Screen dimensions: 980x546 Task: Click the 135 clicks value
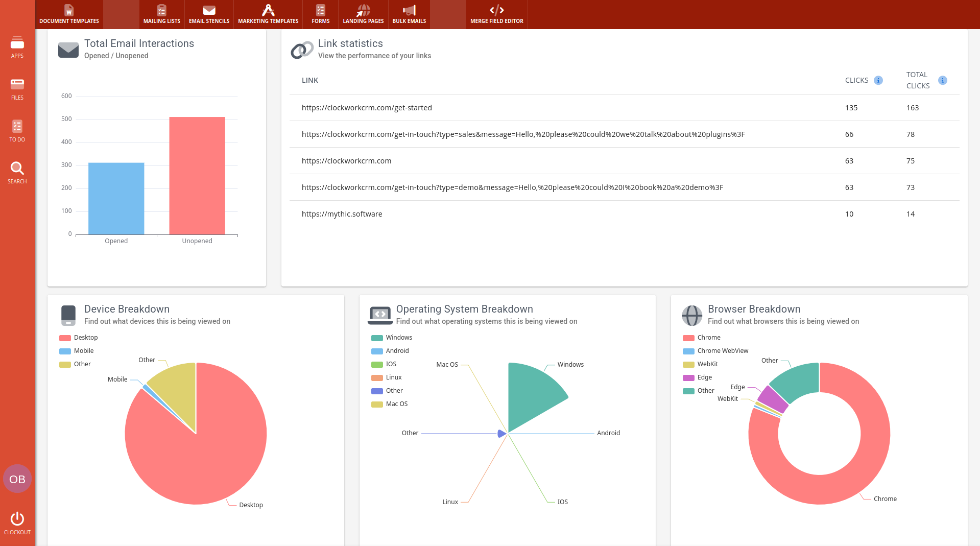tap(851, 108)
